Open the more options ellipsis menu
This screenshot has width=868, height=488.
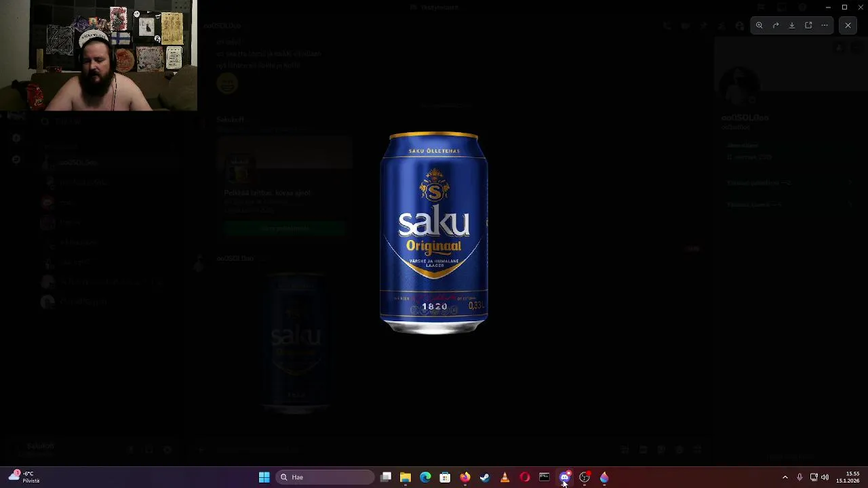(825, 25)
